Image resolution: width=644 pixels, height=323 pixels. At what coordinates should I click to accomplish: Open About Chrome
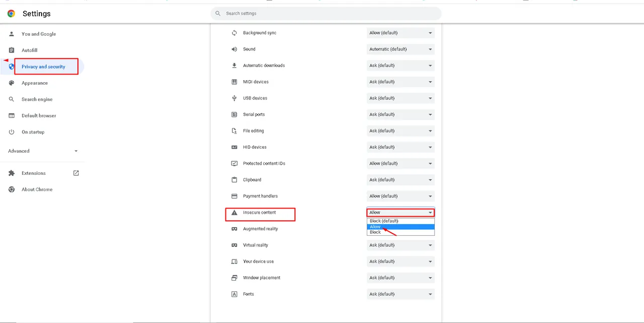[37, 189]
